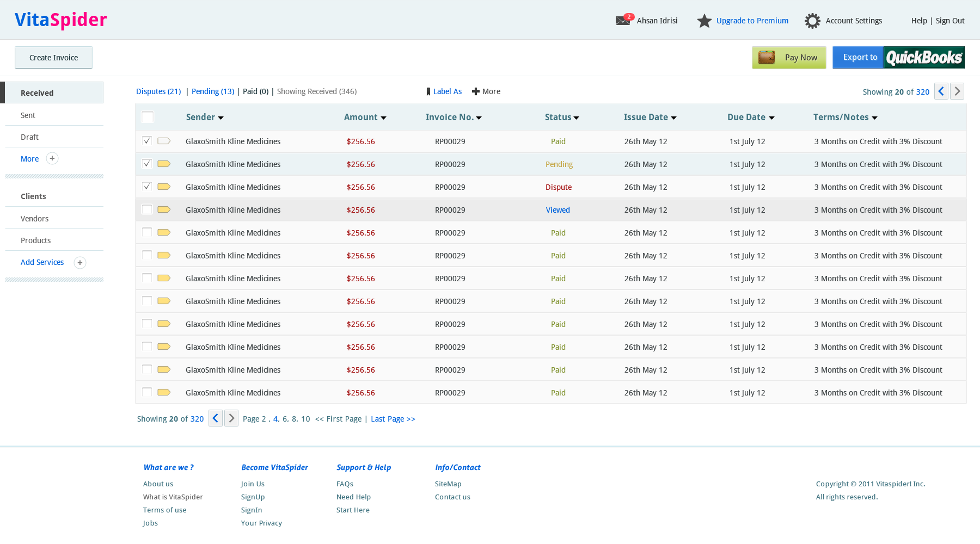Open Contact us footer link
This screenshot has width=980, height=544.
(452, 497)
